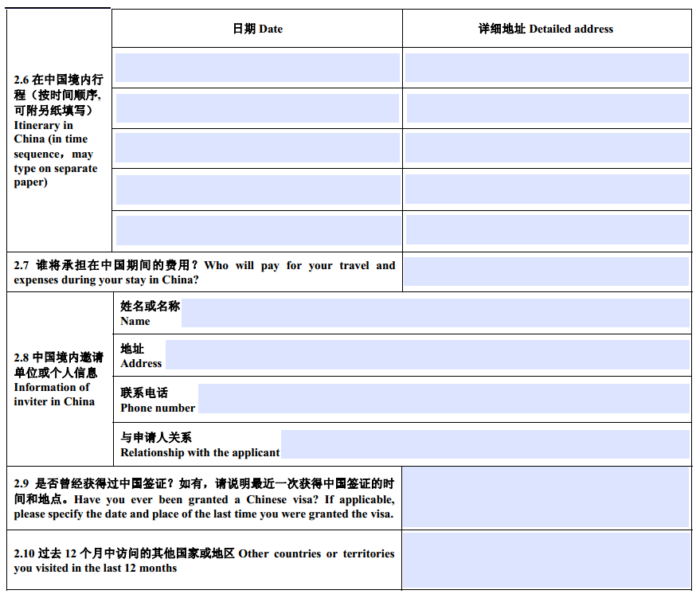Viewport: 700px width, 598px height.
Task: Click the first Detailed address field
Action: coord(548,68)
